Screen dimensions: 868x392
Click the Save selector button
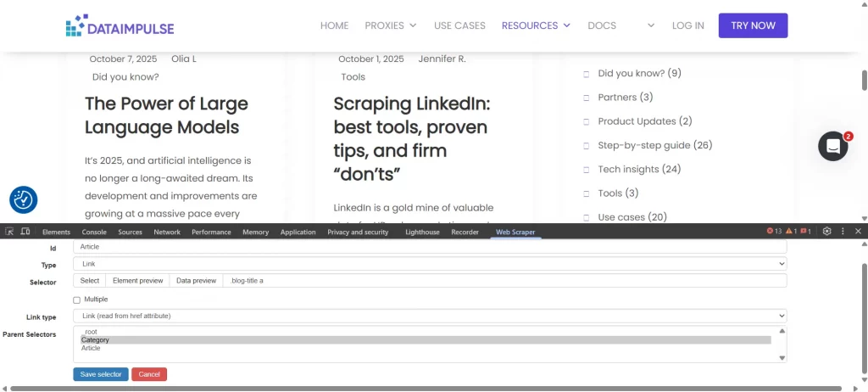101,374
